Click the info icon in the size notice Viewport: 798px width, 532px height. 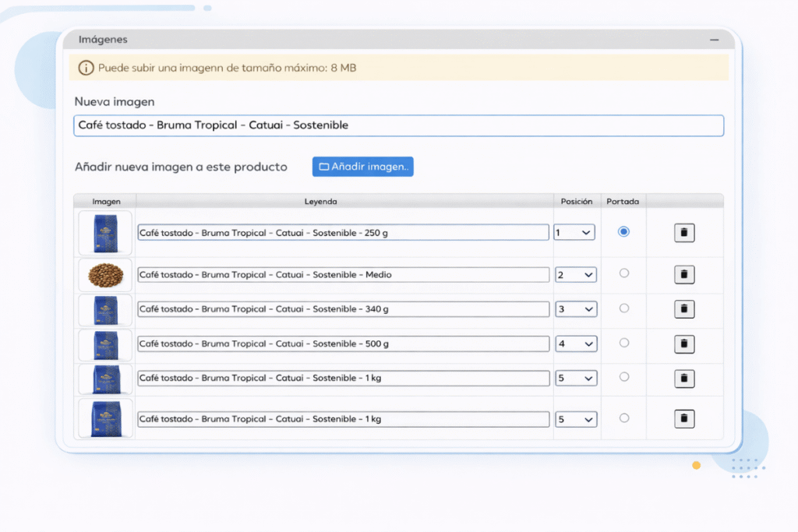(x=86, y=68)
